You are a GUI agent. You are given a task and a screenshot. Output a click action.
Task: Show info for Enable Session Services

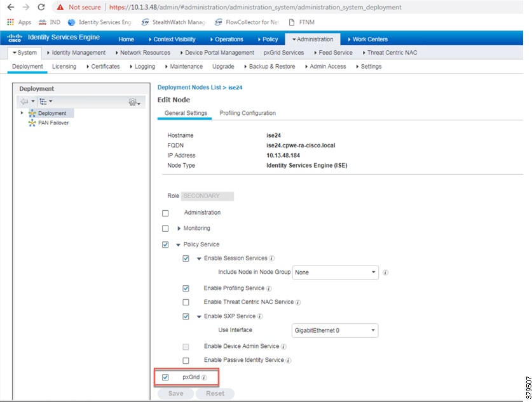272,258
